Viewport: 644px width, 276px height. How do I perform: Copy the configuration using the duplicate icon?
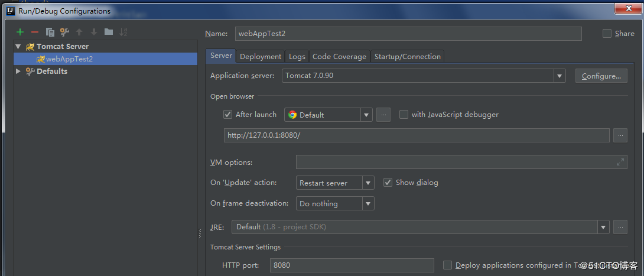point(50,32)
